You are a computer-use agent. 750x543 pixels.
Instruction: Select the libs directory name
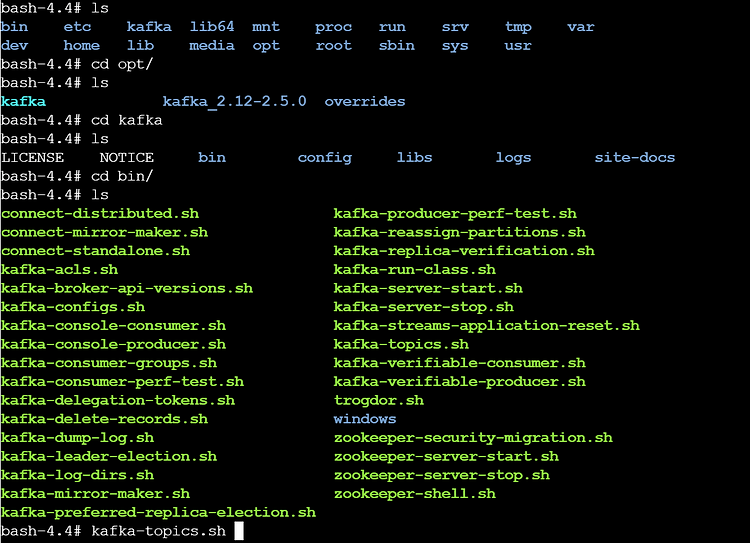(x=414, y=157)
